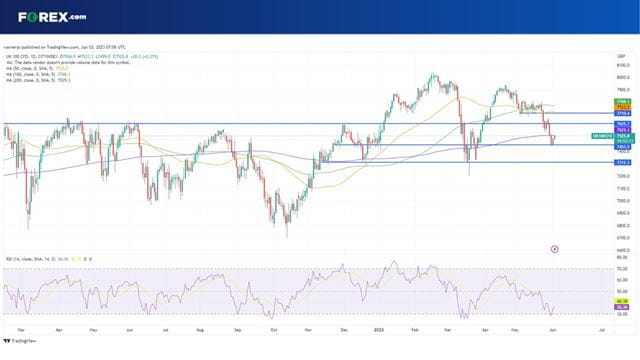
Task: Click the blue 7710 horizontal line price label
Action: (623, 113)
